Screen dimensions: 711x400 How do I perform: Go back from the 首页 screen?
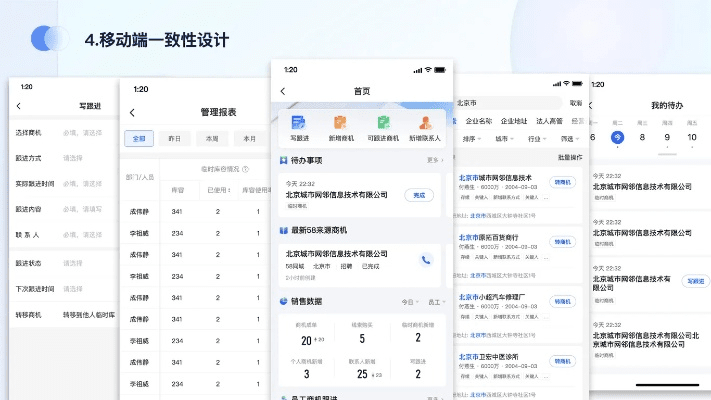coord(283,91)
